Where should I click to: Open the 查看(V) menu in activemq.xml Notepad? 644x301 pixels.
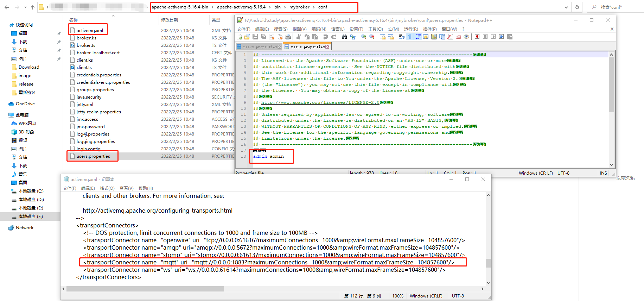click(127, 188)
